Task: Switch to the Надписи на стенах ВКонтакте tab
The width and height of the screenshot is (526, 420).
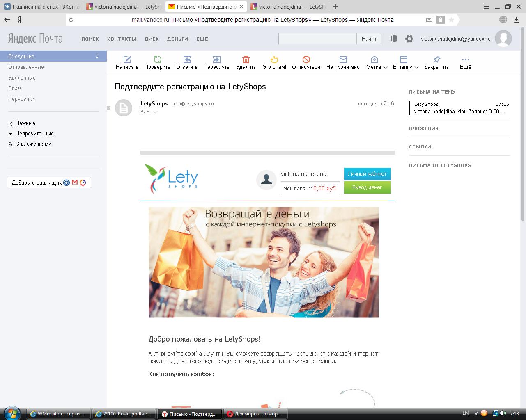Action: tap(41, 7)
